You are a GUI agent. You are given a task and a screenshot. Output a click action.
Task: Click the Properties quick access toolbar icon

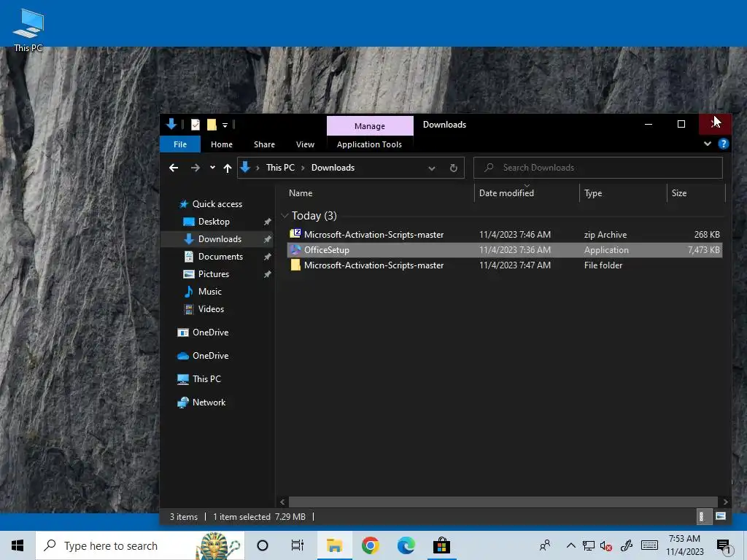196,125
